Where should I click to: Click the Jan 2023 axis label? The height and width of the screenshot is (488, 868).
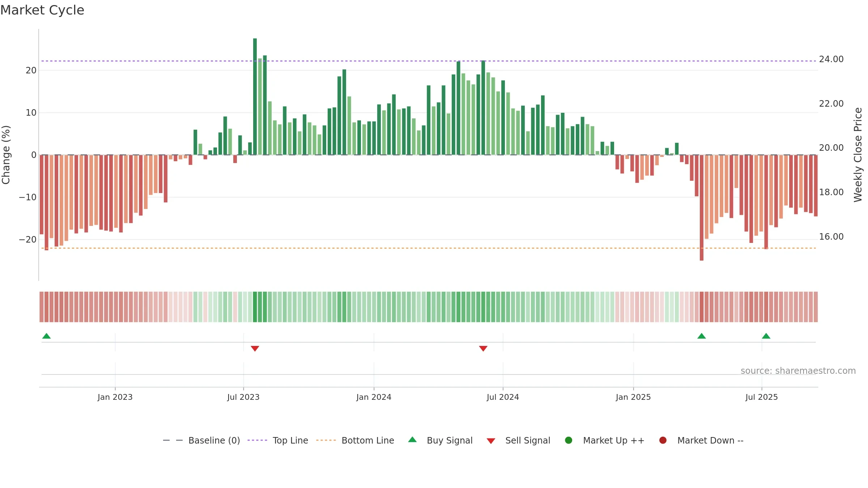tap(115, 397)
